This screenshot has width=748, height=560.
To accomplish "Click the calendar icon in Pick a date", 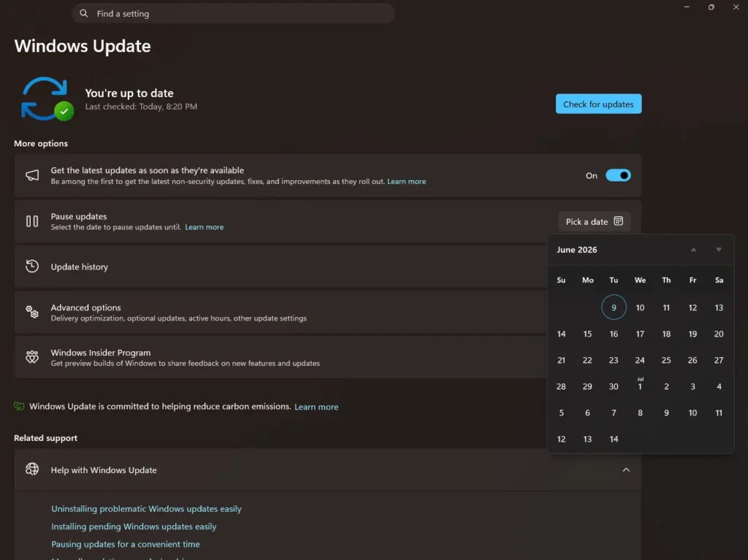I will (x=618, y=220).
